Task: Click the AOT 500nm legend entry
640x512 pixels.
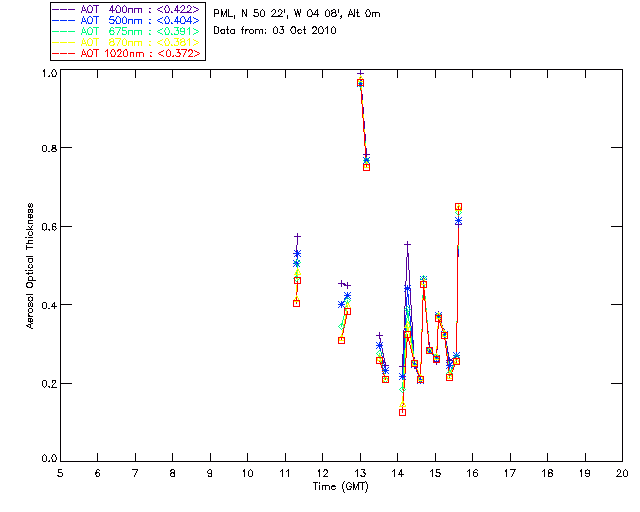Action: point(127,20)
